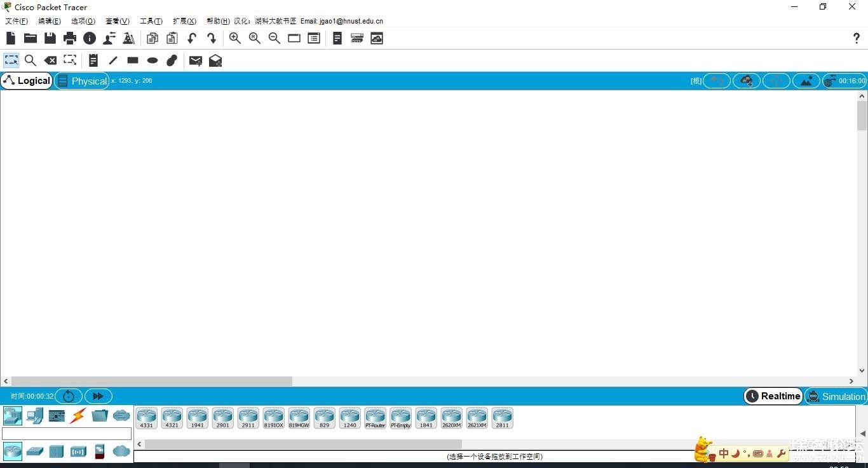868x468 pixels.
Task: Add a Complex PDU open envelope
Action: coord(215,60)
